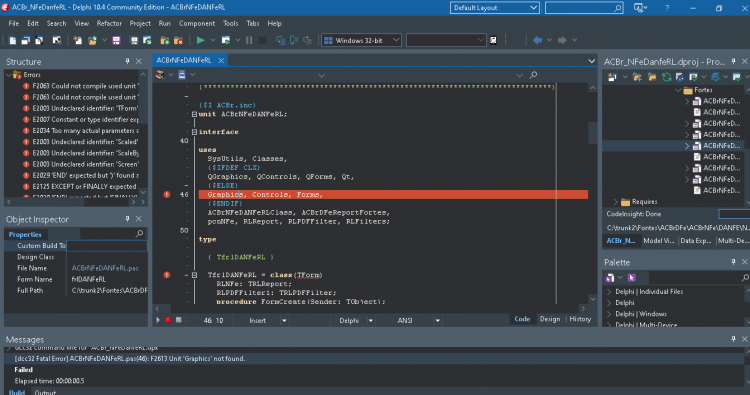Click the play macro icon in editor status bar

(x=158, y=320)
